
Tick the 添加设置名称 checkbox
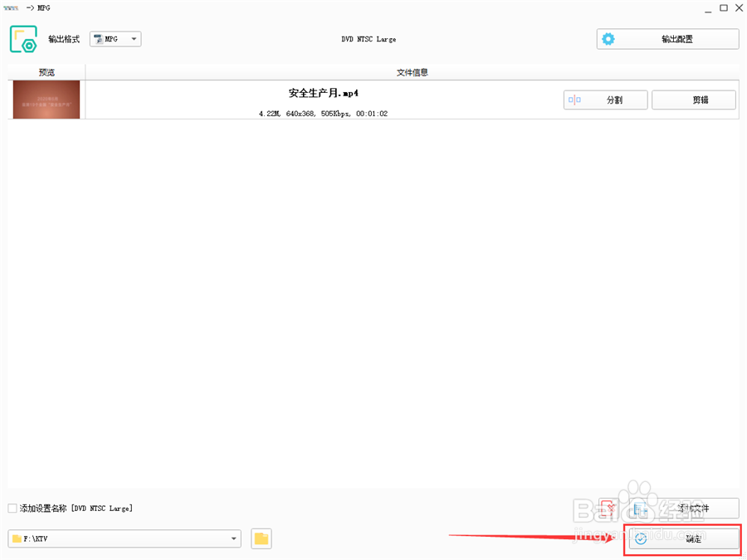[12, 509]
